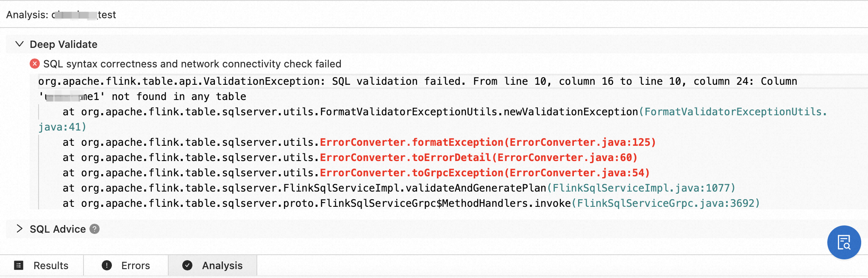Click the ValidationException error message line
This screenshot has height=278, width=868.
pos(417,81)
